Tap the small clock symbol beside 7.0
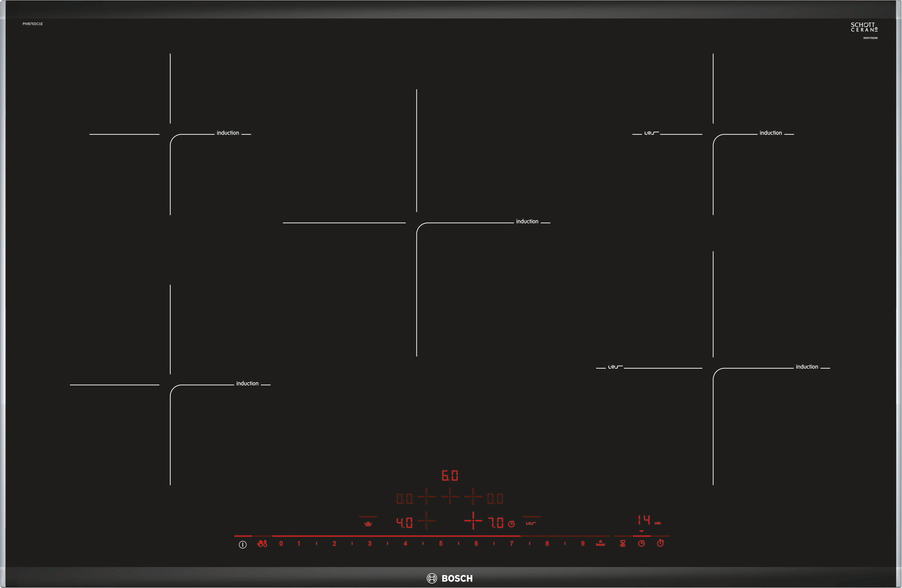The height and width of the screenshot is (588, 902). tap(511, 524)
